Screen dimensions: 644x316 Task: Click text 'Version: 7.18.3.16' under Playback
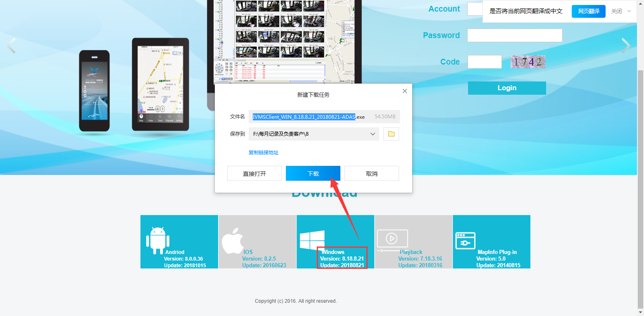coord(420,259)
